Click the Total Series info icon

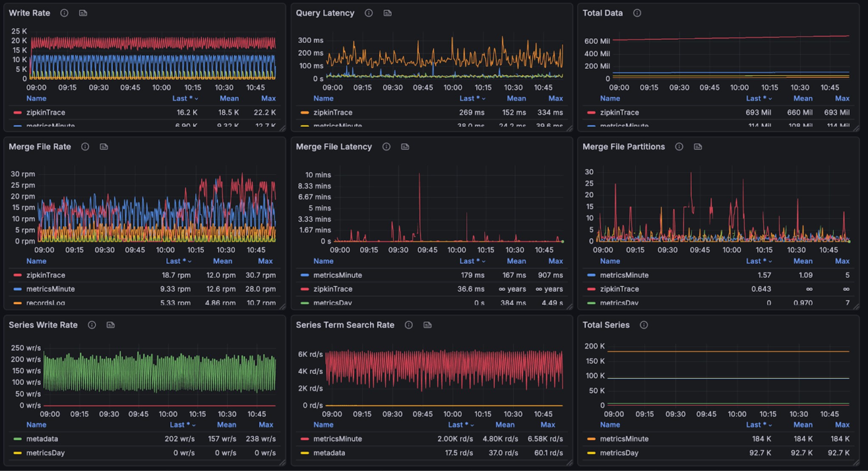[x=643, y=325]
